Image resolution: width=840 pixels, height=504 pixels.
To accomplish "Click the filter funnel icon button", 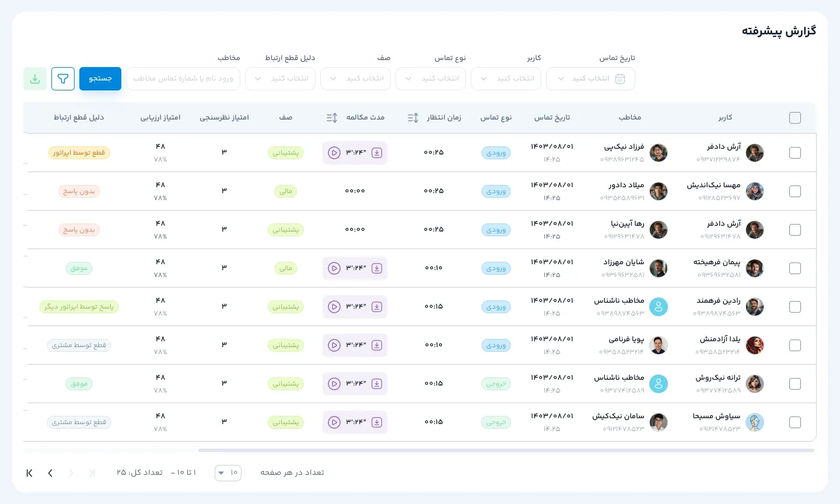I will tap(63, 79).
